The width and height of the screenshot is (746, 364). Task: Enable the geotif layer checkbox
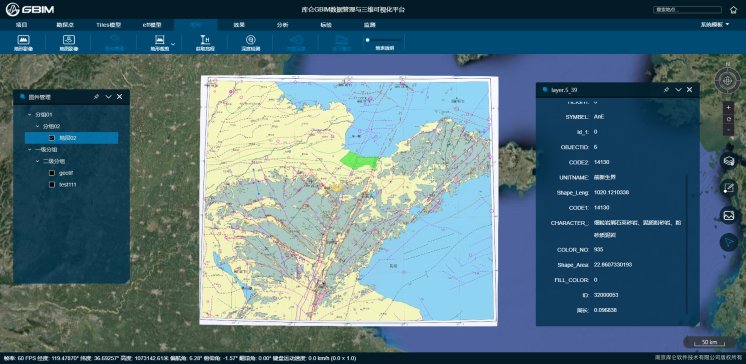click(x=52, y=173)
